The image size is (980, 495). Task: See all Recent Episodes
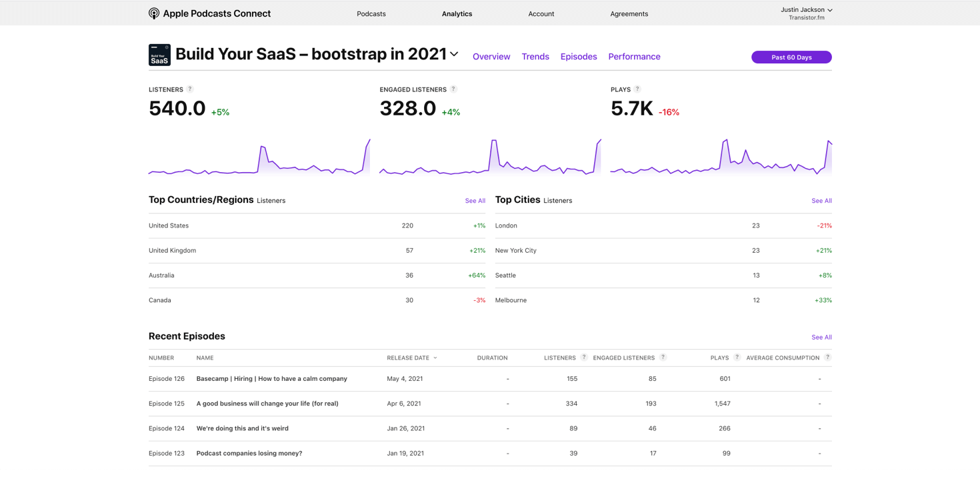(821, 338)
